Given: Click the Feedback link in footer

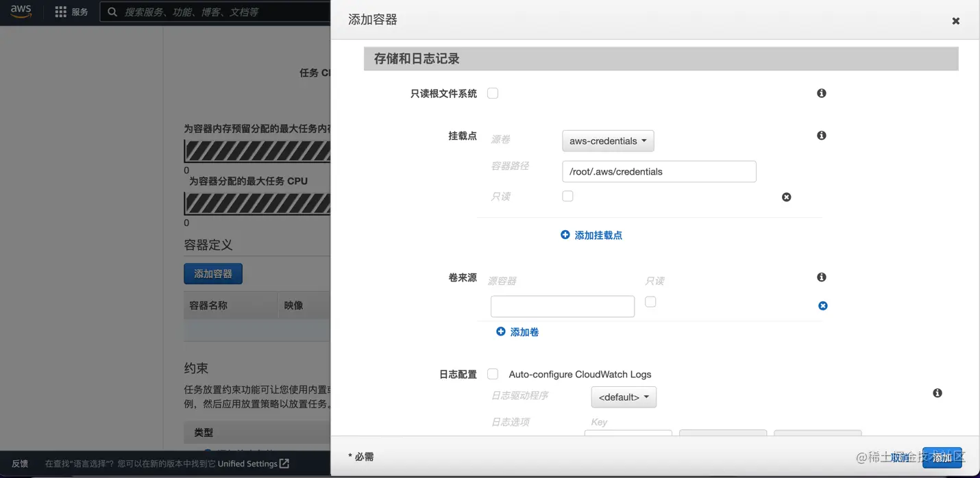Looking at the screenshot, I should [x=20, y=464].
